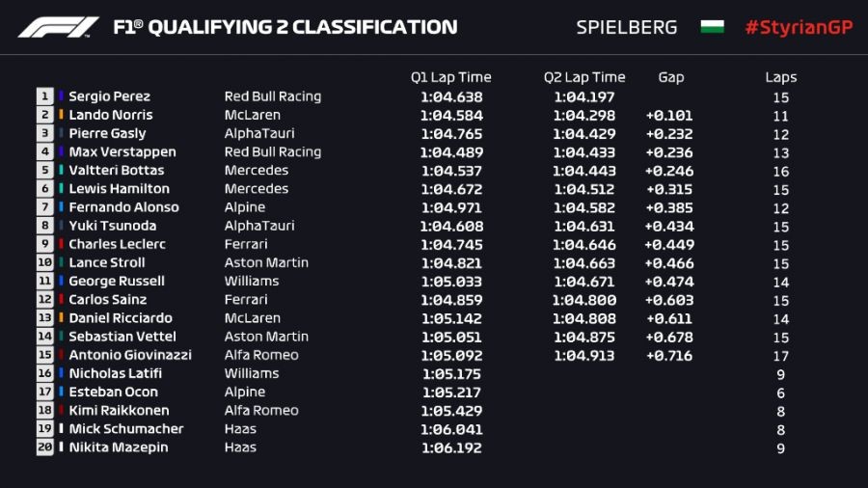This screenshot has width=868, height=488.
Task: Select driver Lando Norris
Action: 110,115
